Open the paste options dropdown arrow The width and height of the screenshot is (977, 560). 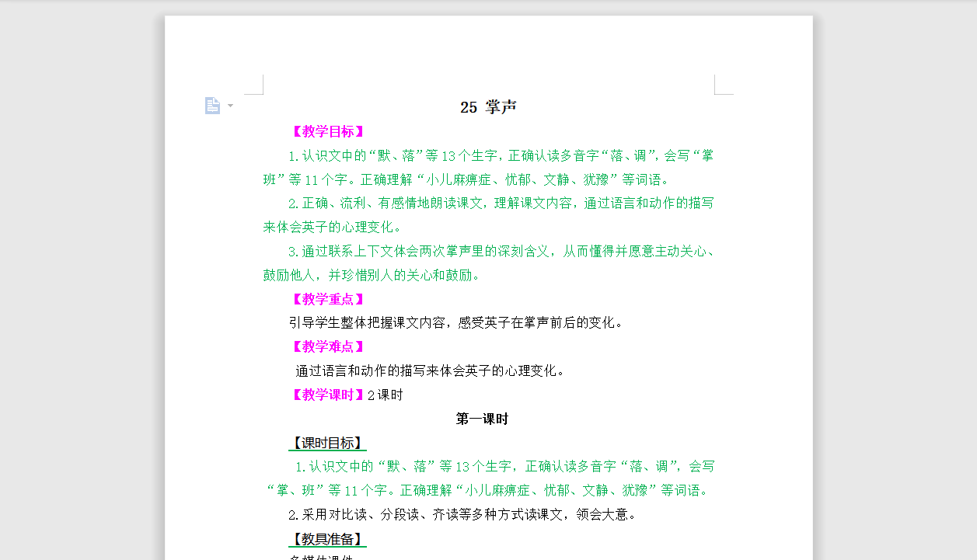(x=229, y=106)
